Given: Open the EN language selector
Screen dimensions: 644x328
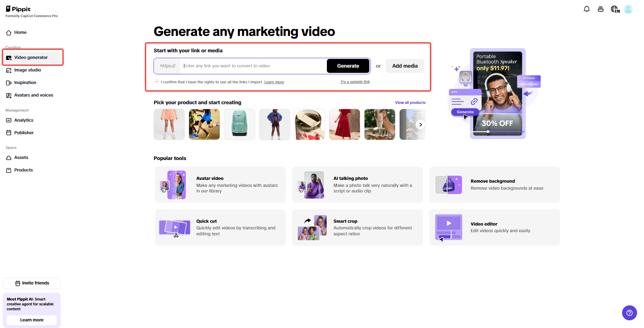Looking at the screenshot, I should coord(615,9).
